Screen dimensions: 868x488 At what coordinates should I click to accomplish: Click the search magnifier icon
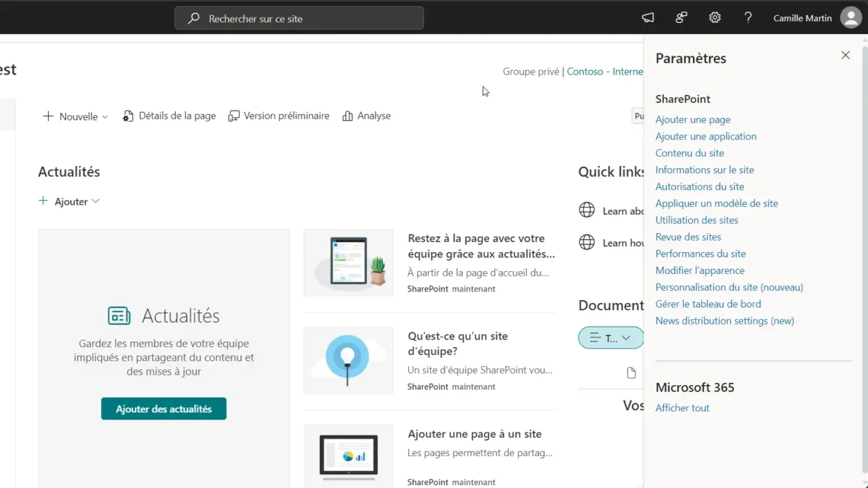tap(193, 18)
